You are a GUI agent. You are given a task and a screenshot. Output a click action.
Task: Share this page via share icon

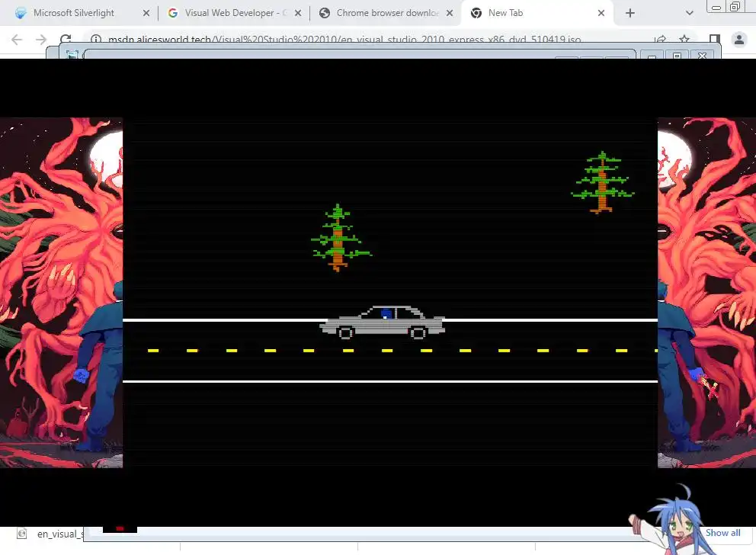pyautogui.click(x=660, y=40)
